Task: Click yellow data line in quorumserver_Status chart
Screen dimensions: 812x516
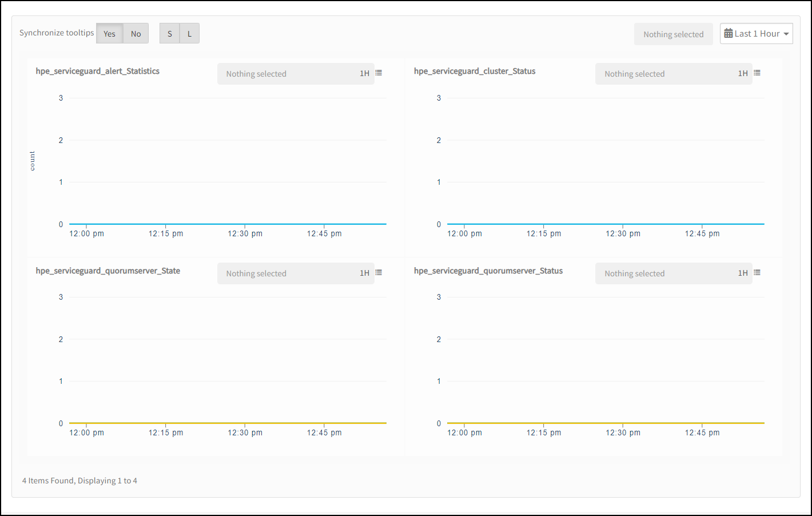Action: point(606,423)
